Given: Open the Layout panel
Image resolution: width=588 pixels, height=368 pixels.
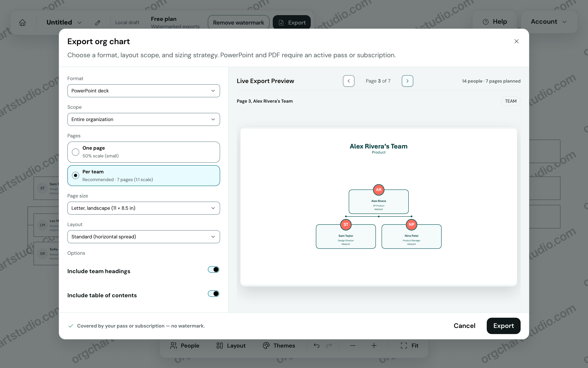Looking at the screenshot, I should [x=231, y=345].
